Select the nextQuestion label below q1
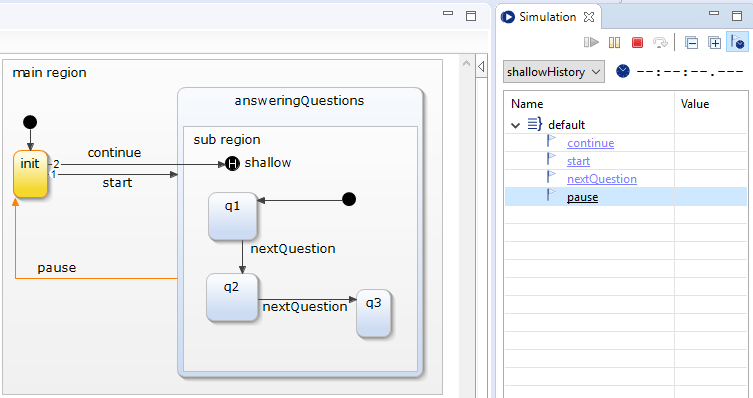Viewport: 753px width, 398px height. (x=293, y=249)
